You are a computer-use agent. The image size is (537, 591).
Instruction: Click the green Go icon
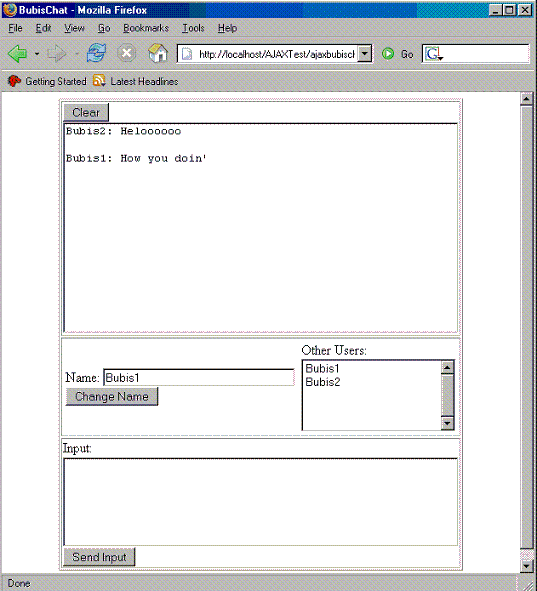(x=388, y=54)
